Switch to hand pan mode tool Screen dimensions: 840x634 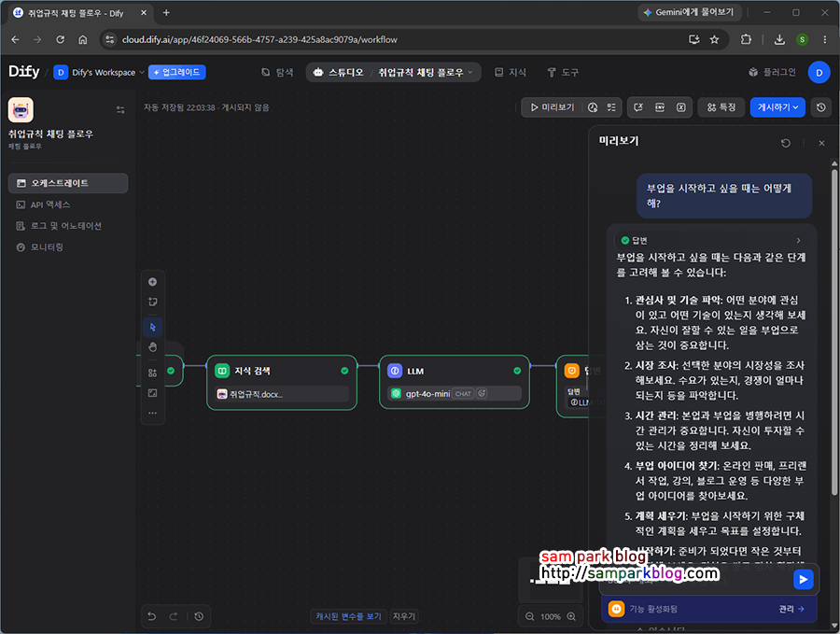(x=153, y=347)
